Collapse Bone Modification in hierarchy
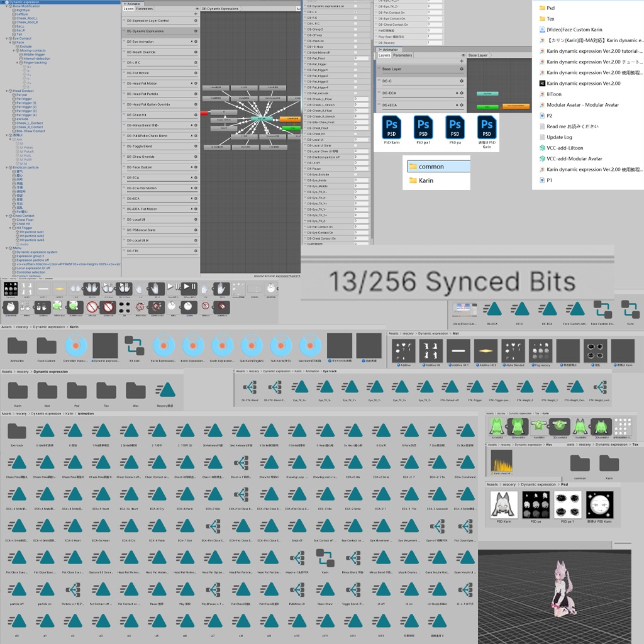Screen dimensions: 644x644 pyautogui.click(x=6, y=6)
